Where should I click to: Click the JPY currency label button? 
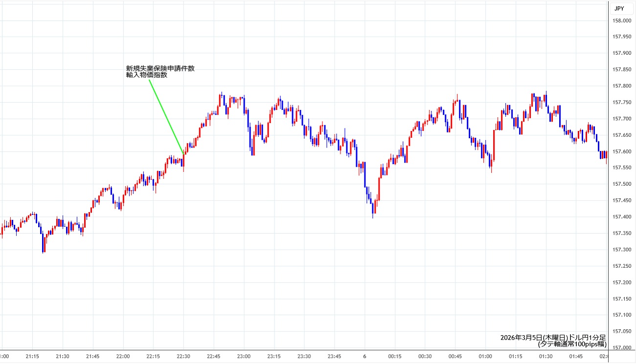point(619,8)
